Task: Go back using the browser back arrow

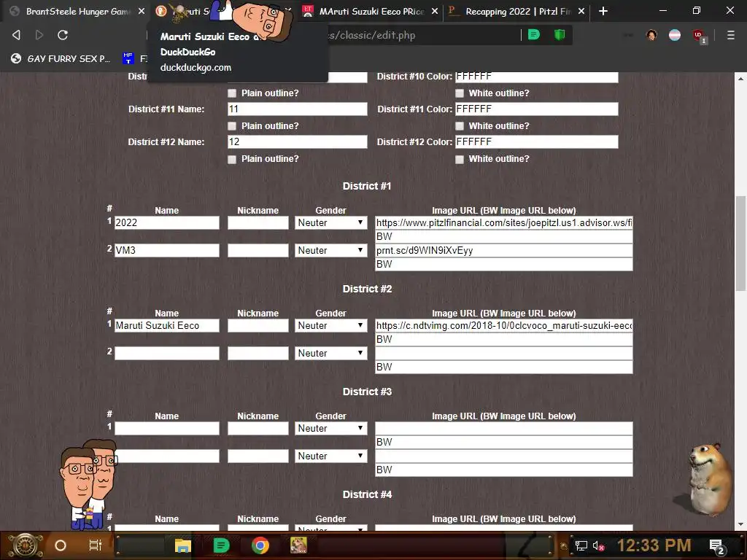Action: click(x=16, y=35)
